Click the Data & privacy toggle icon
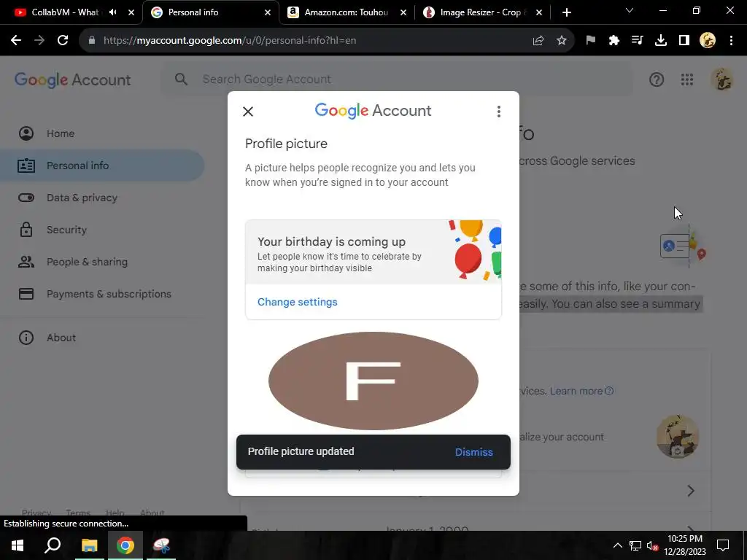Viewport: 747px width, 560px height. click(26, 198)
